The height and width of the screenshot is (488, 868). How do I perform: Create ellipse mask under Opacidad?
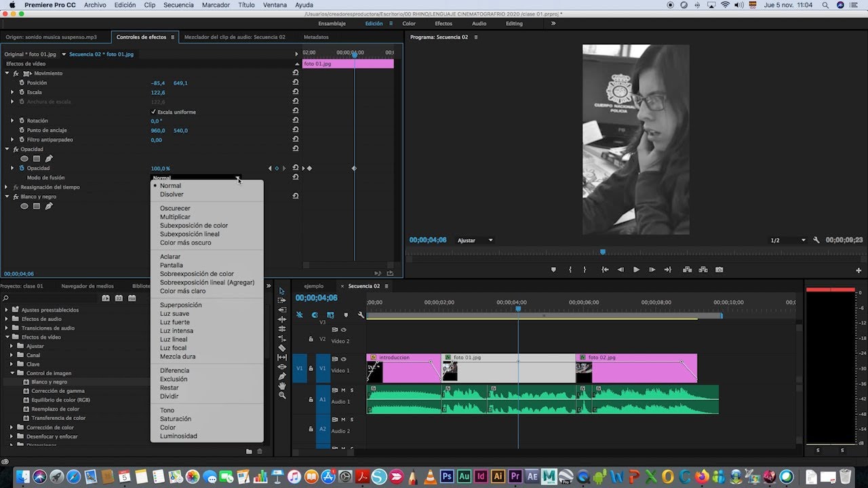point(24,159)
